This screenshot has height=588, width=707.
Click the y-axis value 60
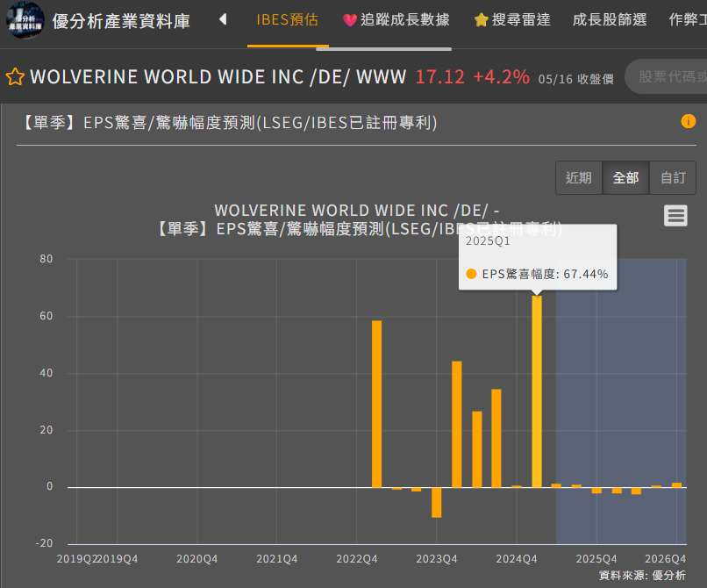click(46, 316)
